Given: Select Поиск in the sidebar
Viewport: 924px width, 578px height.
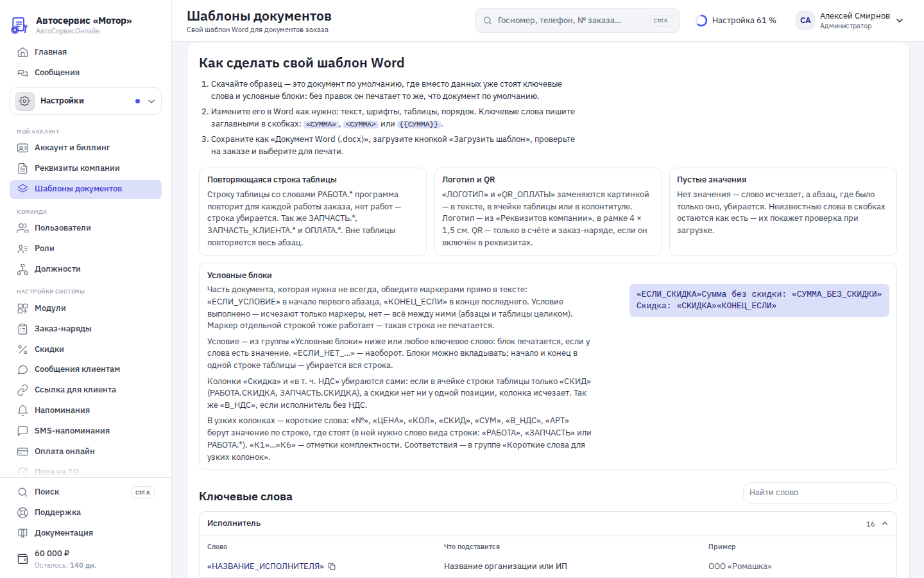Looking at the screenshot, I should coord(85,492).
